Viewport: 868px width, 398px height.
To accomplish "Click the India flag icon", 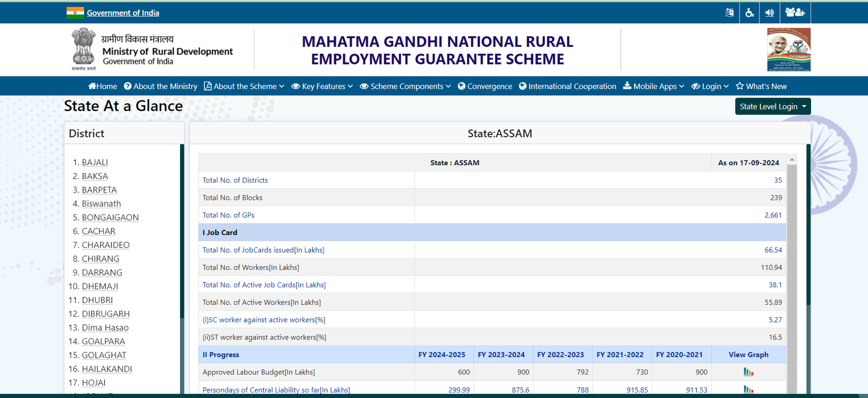I will tap(75, 12).
